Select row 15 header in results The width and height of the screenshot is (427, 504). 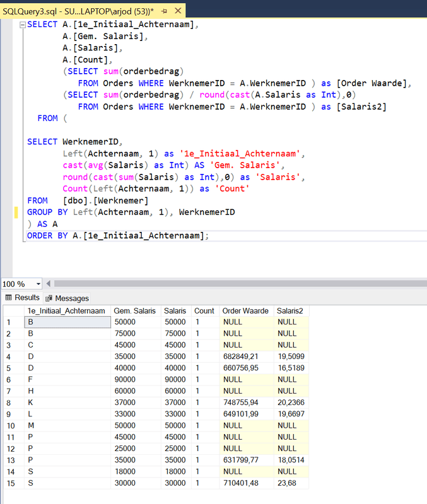13,483
